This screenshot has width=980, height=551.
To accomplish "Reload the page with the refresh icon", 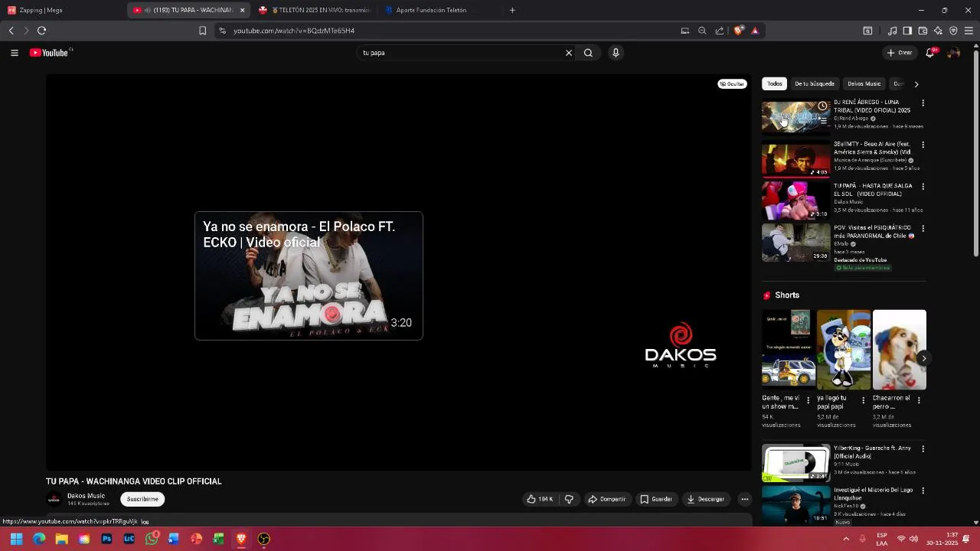I will coord(41,31).
